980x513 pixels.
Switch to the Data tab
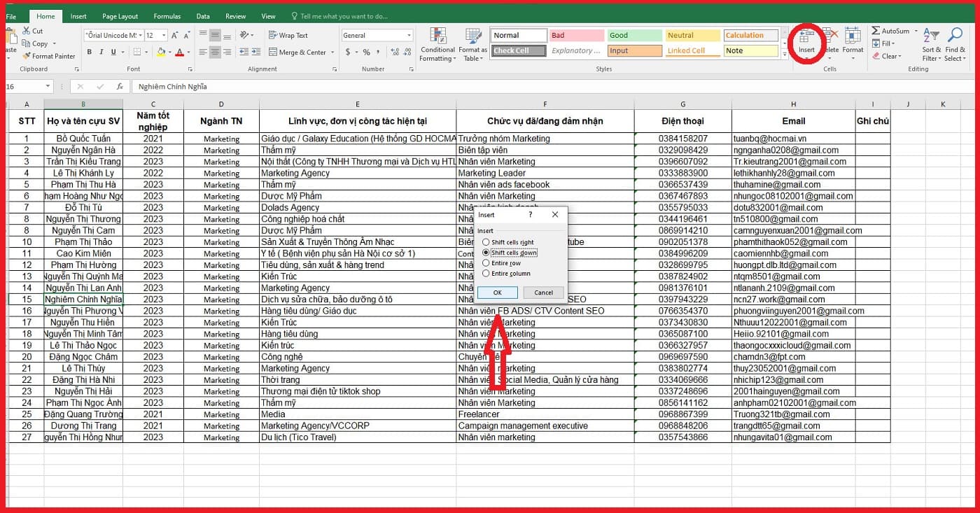(x=203, y=16)
